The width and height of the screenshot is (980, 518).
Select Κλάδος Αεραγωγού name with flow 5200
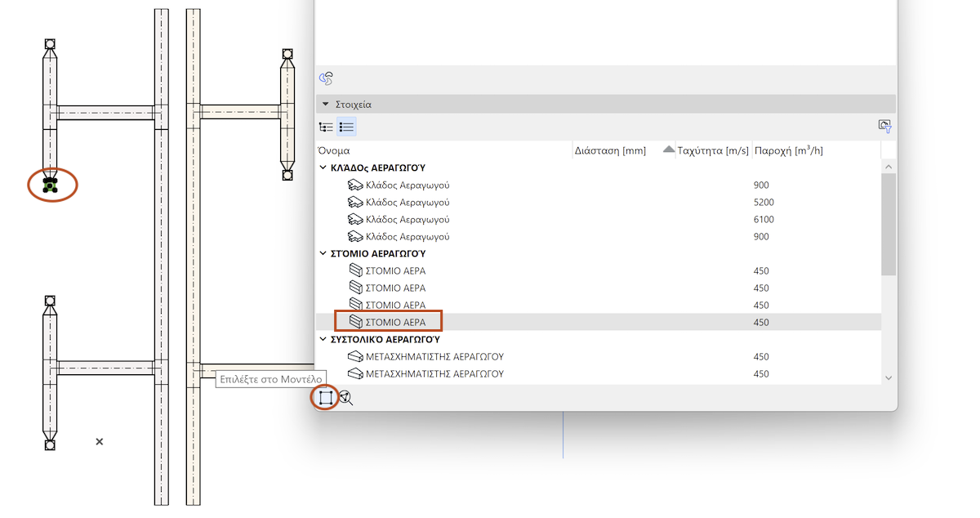click(x=408, y=203)
